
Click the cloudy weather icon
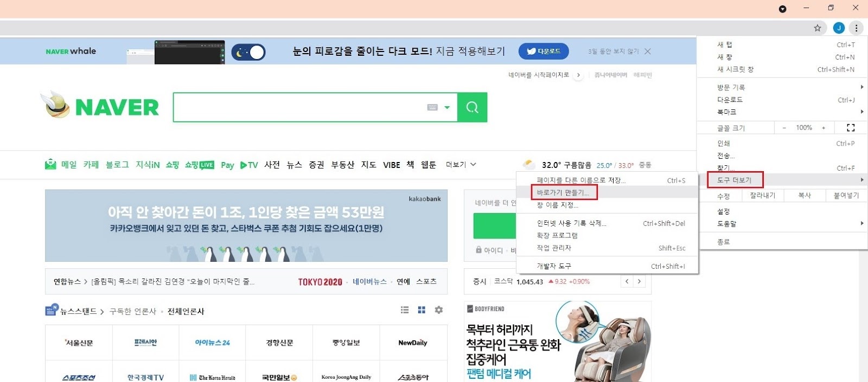[528, 165]
